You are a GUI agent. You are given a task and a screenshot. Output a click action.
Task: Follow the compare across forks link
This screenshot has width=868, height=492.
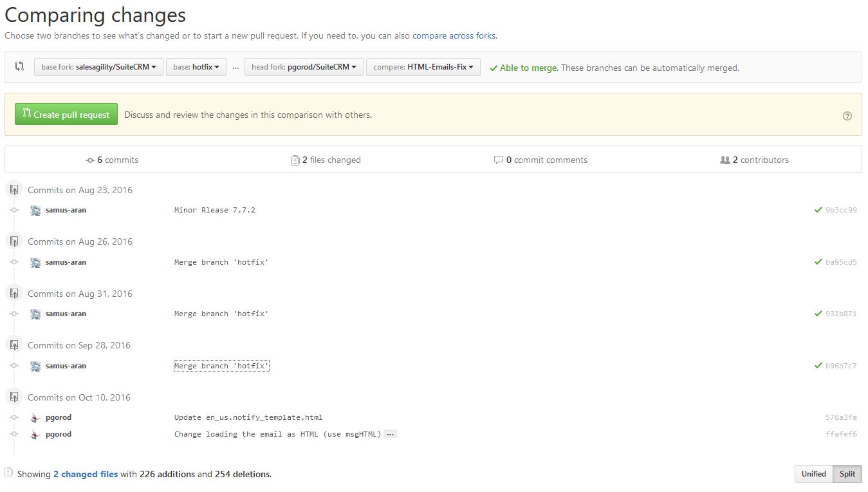pos(454,36)
